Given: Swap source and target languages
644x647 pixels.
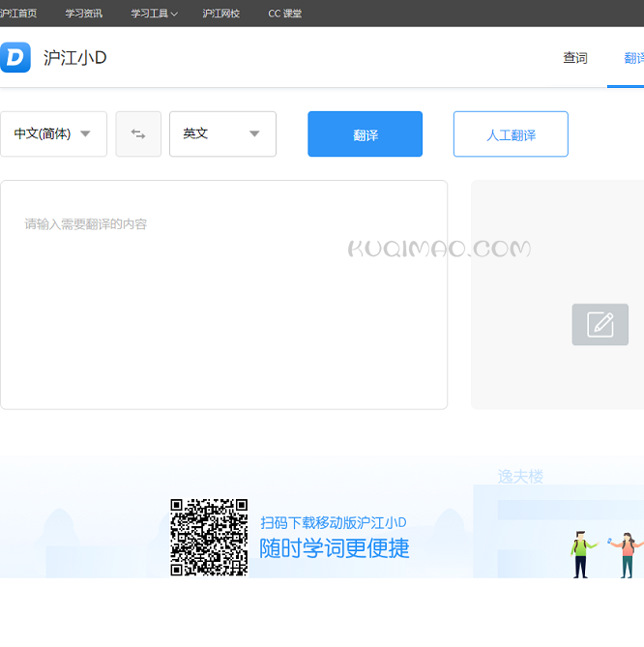Looking at the screenshot, I should point(138,133).
